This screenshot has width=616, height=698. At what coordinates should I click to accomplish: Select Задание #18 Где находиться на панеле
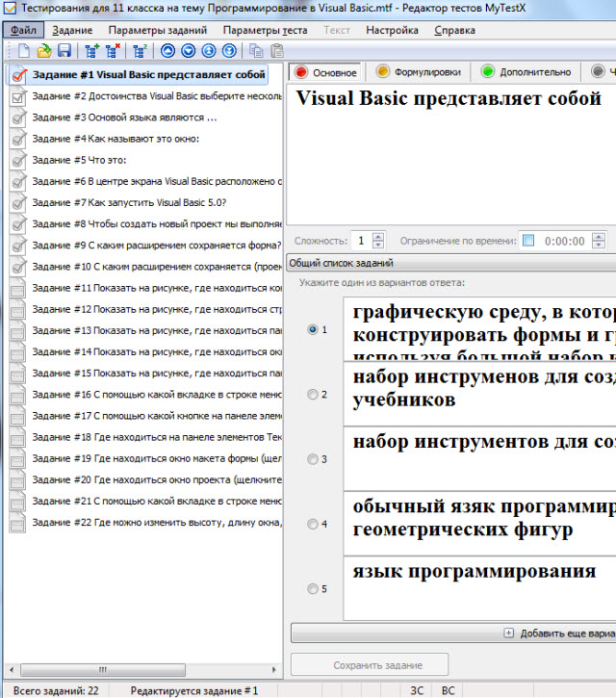pos(157,438)
